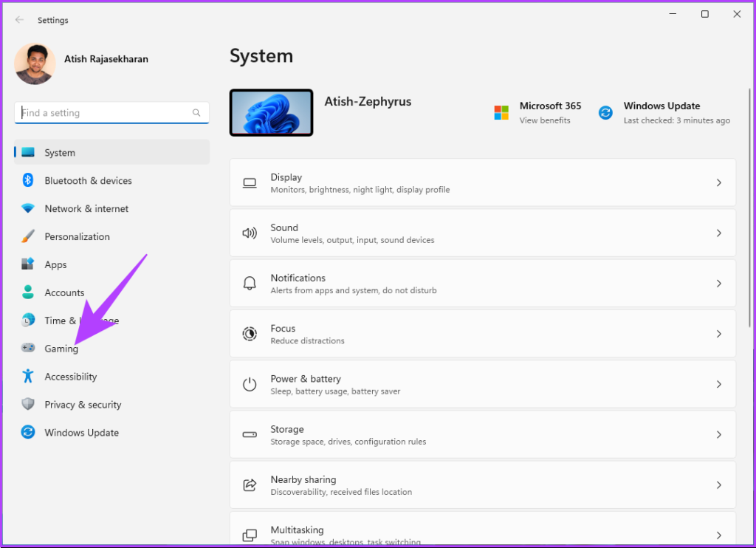Expand Display settings with its chevron
This screenshot has width=756, height=548.
[718, 182]
